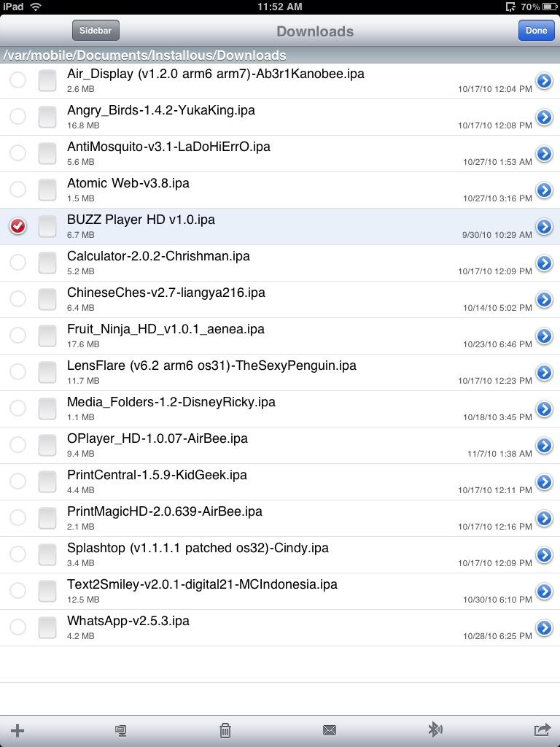Tap file type icon of WhatsApp-v2.5.3.ipa

tap(47, 627)
